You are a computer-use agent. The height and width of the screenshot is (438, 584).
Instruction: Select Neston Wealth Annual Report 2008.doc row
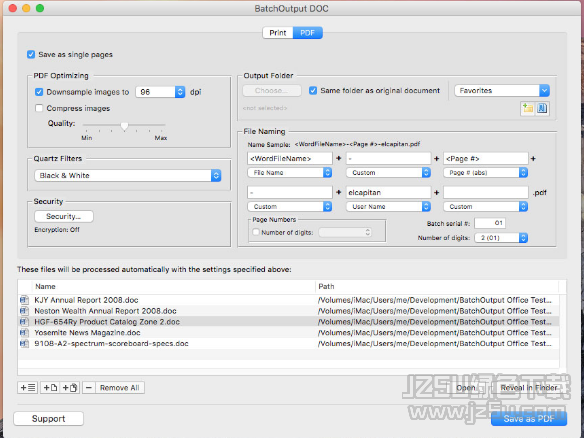(289, 311)
